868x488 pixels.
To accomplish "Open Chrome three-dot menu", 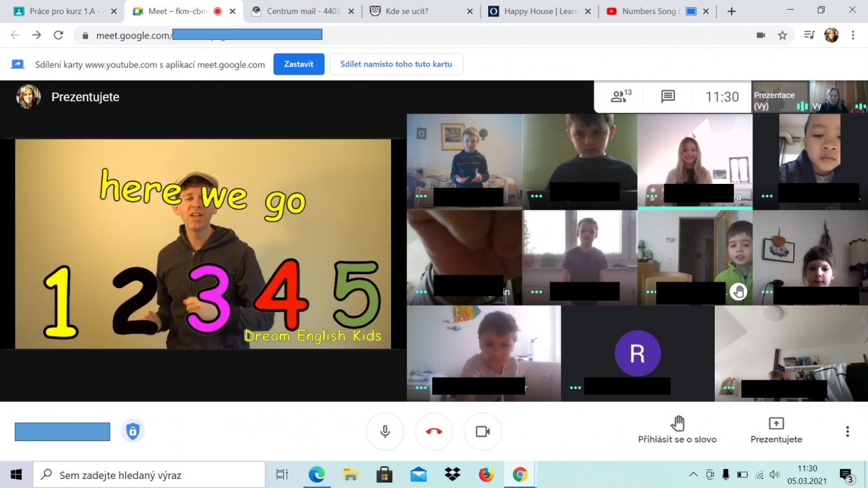I will [x=853, y=35].
